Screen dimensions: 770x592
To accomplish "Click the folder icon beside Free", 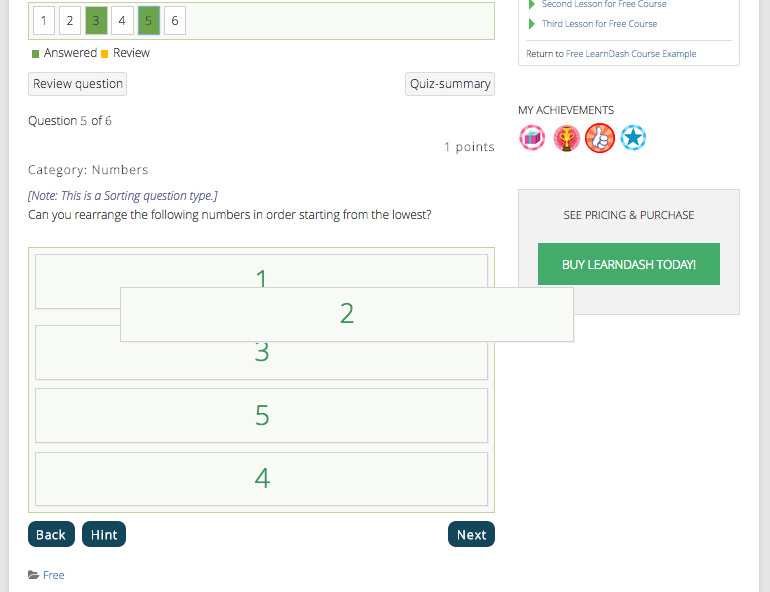I will [34, 575].
